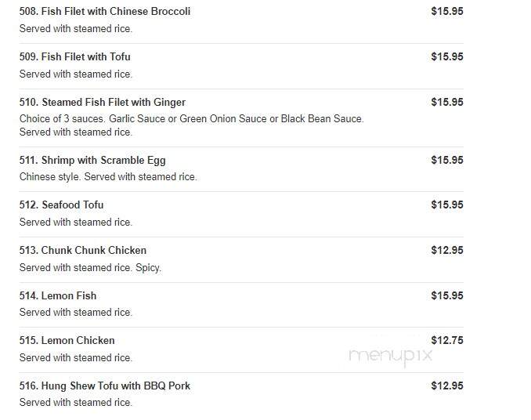This screenshot has width=531, height=420.
Task: Click the $15.95 price for Fish Filet with Tofu
Action: [x=447, y=57]
